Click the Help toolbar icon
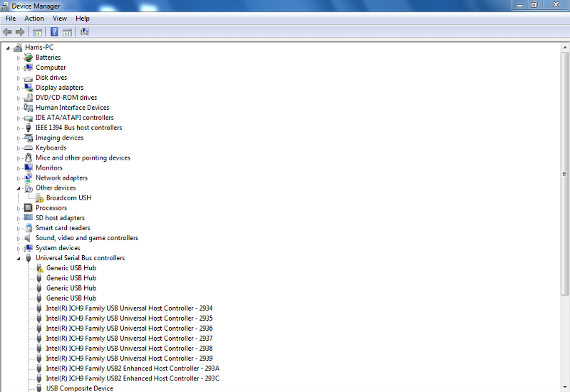Image resolution: width=570 pixels, height=392 pixels. [54, 32]
